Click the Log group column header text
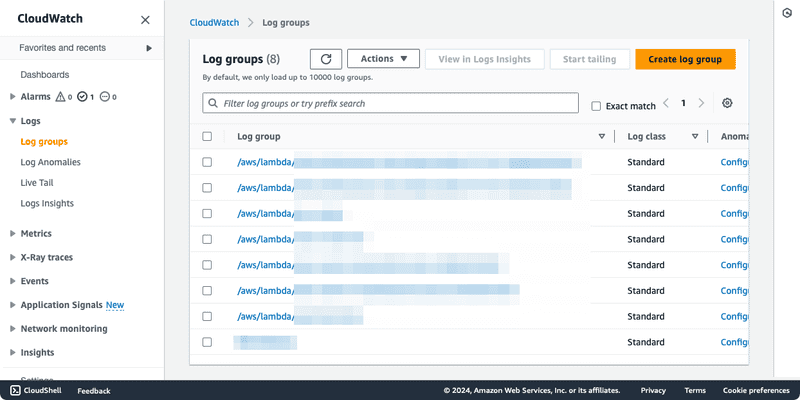800x400 pixels. (x=259, y=136)
